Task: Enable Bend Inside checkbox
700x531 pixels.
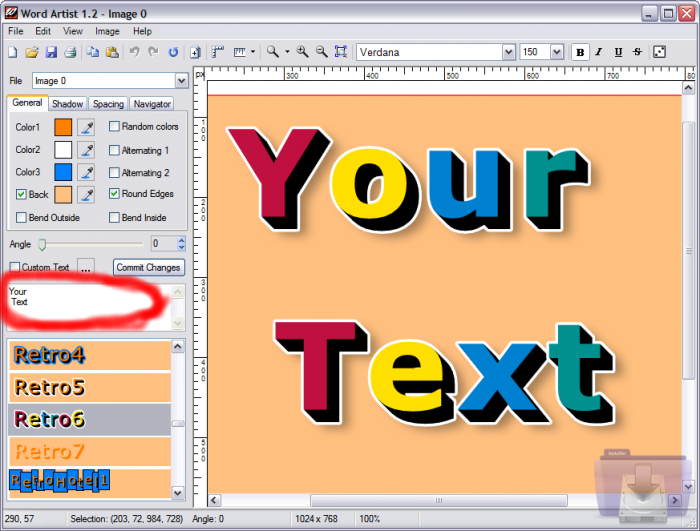Action: 114,217
